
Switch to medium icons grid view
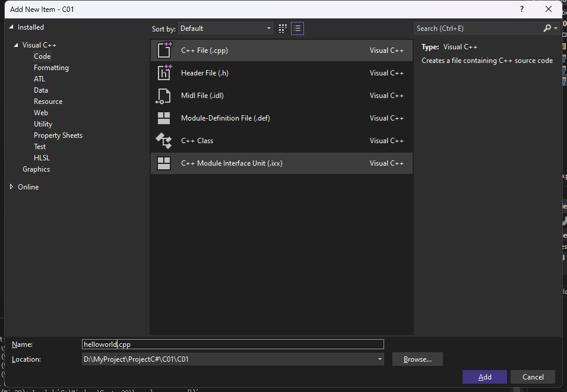[283, 29]
